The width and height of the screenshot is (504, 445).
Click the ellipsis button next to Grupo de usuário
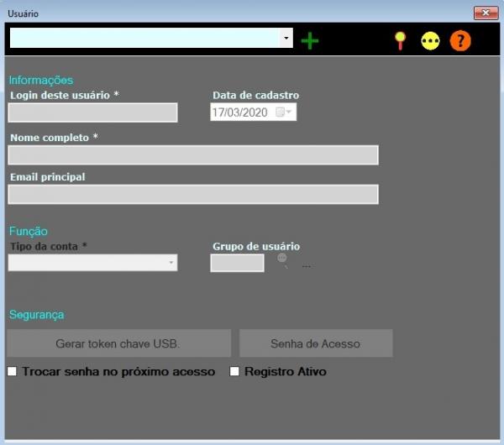click(306, 264)
